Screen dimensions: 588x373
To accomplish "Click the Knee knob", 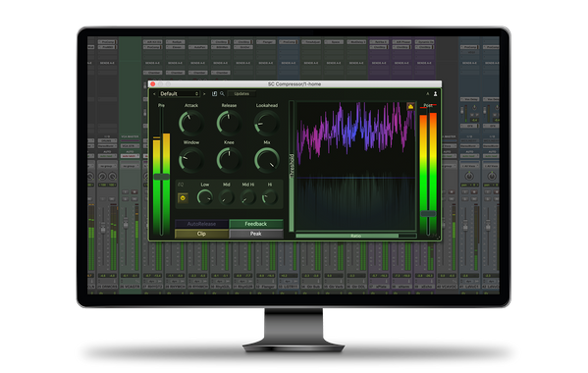I will pyautogui.click(x=229, y=160).
